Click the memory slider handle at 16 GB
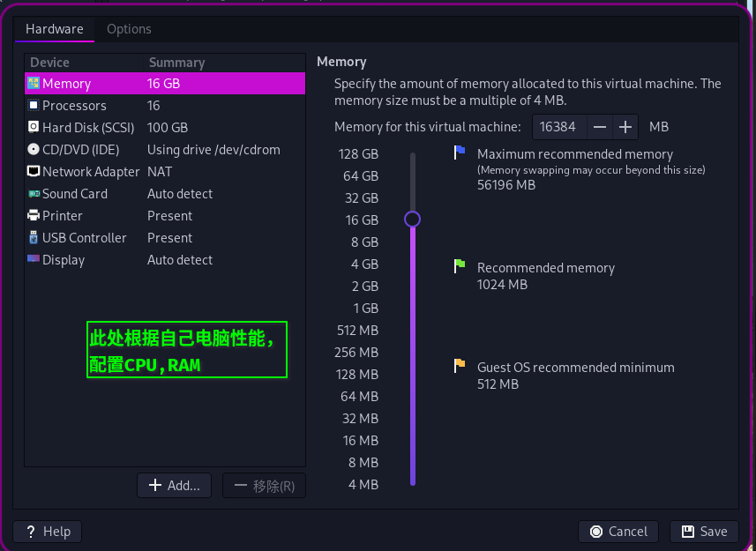 click(x=412, y=219)
